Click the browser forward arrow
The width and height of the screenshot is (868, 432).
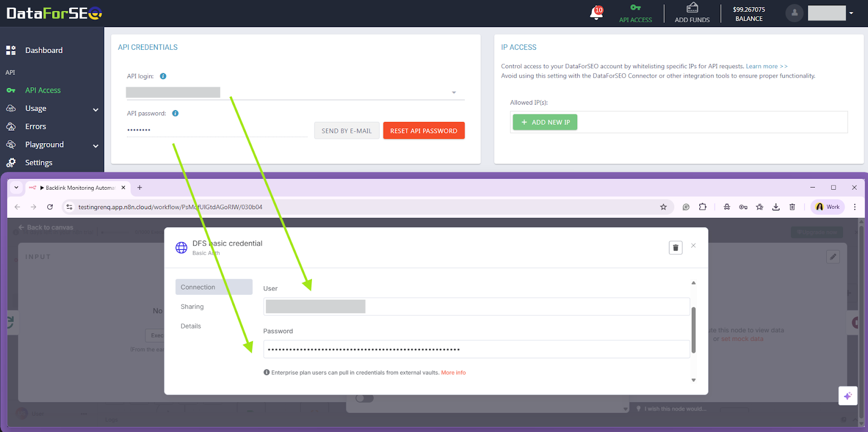coord(34,207)
